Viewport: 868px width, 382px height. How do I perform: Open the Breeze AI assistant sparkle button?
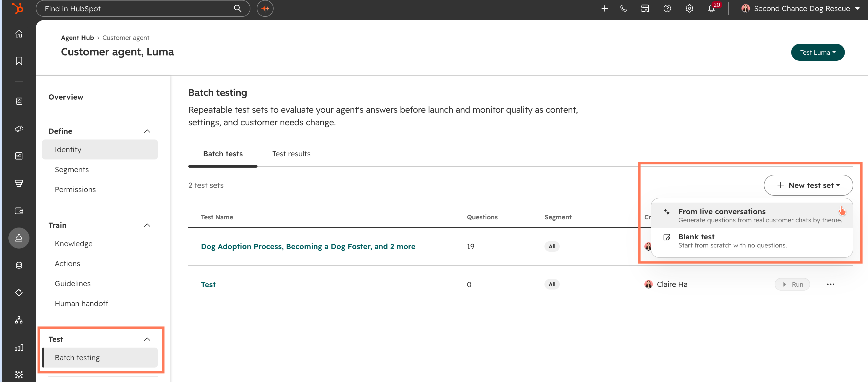tap(265, 8)
